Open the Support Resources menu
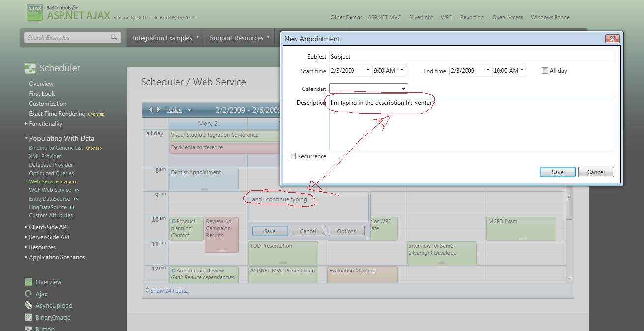 coord(240,38)
